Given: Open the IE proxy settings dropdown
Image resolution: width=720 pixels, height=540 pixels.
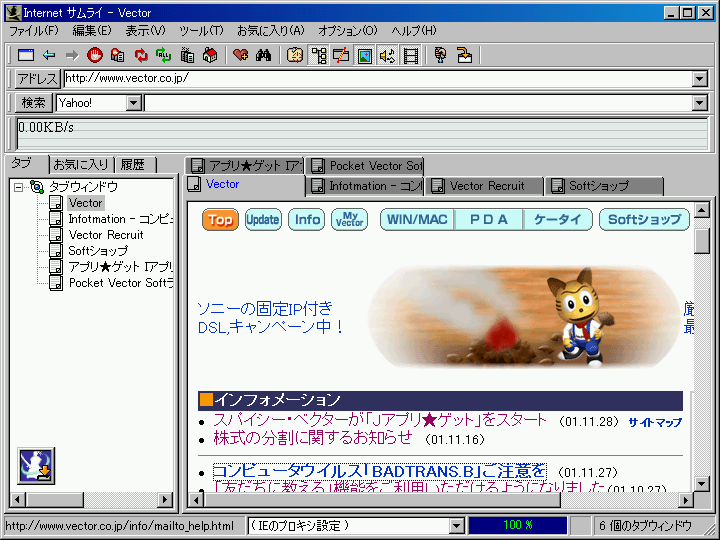Looking at the screenshot, I should pos(456,526).
